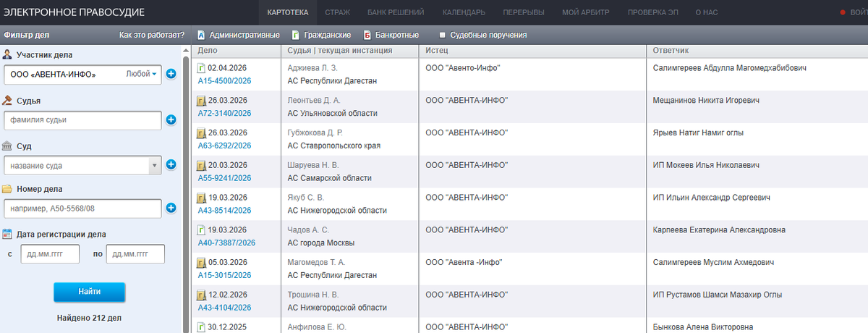Open the Любой participant role dropdown
This screenshot has height=333, width=868.
point(142,74)
